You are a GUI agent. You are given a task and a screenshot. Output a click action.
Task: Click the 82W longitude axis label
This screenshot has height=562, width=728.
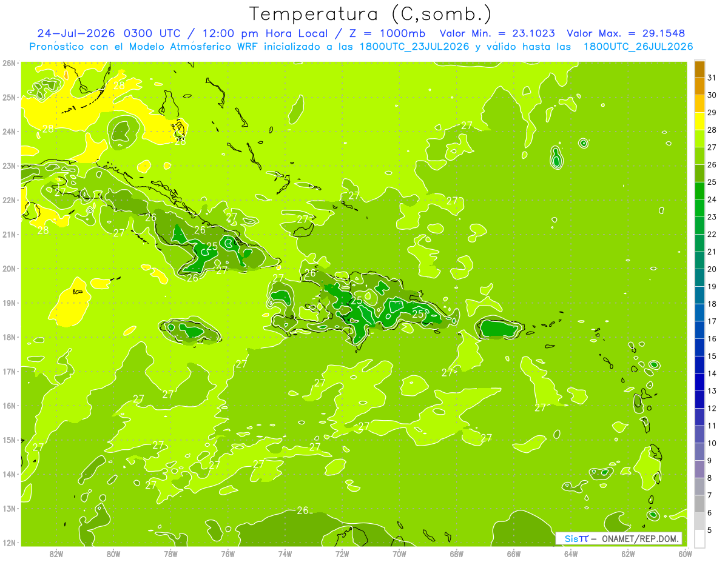[x=56, y=553]
